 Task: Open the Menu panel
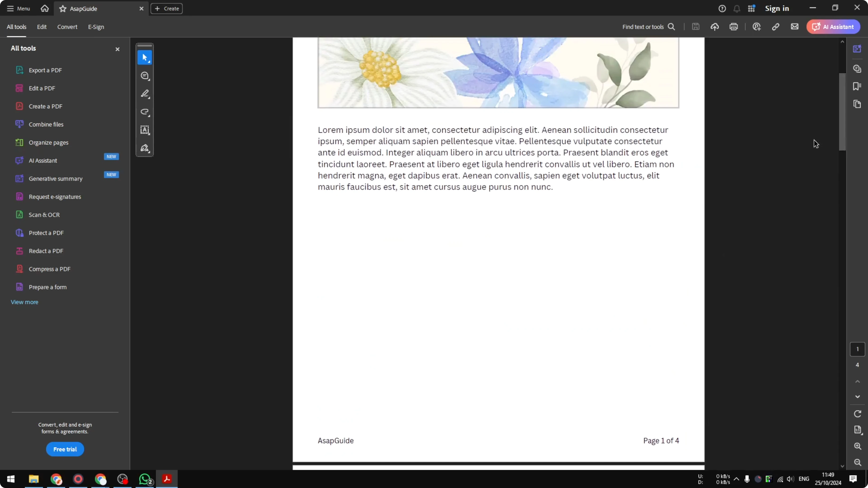pos(18,8)
